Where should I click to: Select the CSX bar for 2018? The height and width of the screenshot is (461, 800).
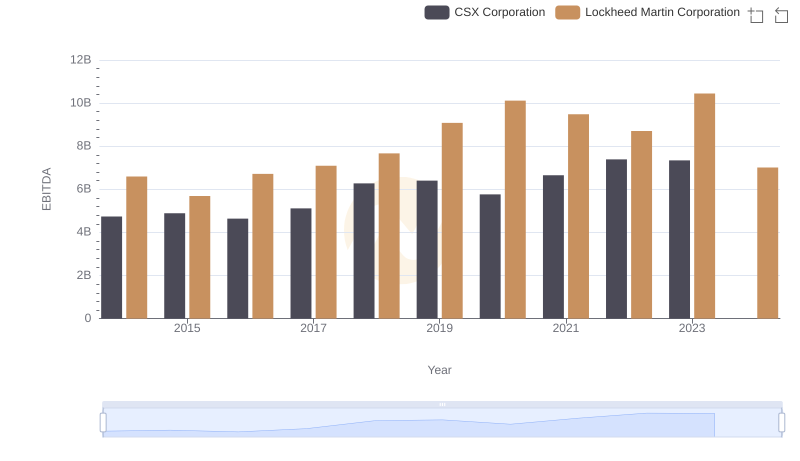tap(364, 251)
